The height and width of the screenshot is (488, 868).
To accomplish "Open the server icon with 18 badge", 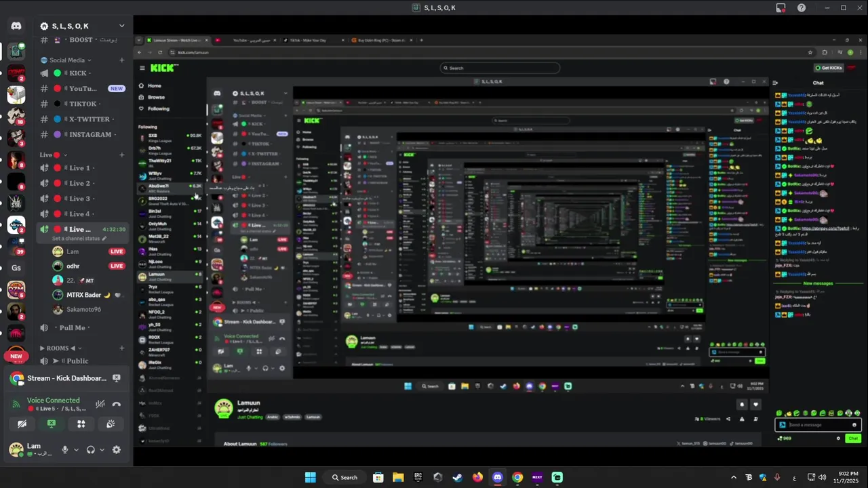I will pyautogui.click(x=16, y=117).
